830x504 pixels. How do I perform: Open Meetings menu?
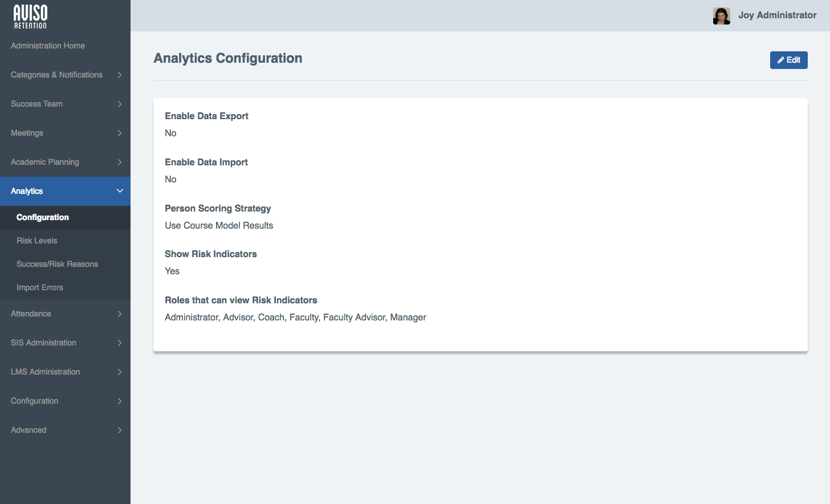pos(27,133)
